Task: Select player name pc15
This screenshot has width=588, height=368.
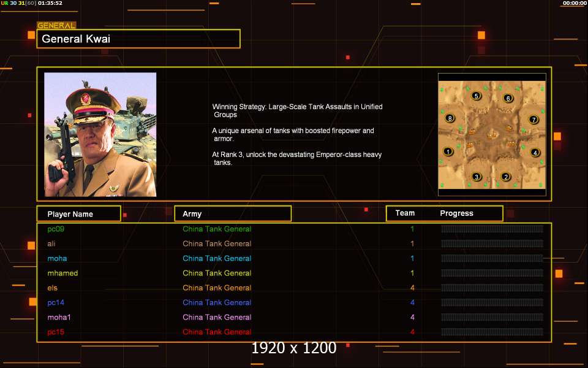Action: click(x=56, y=332)
